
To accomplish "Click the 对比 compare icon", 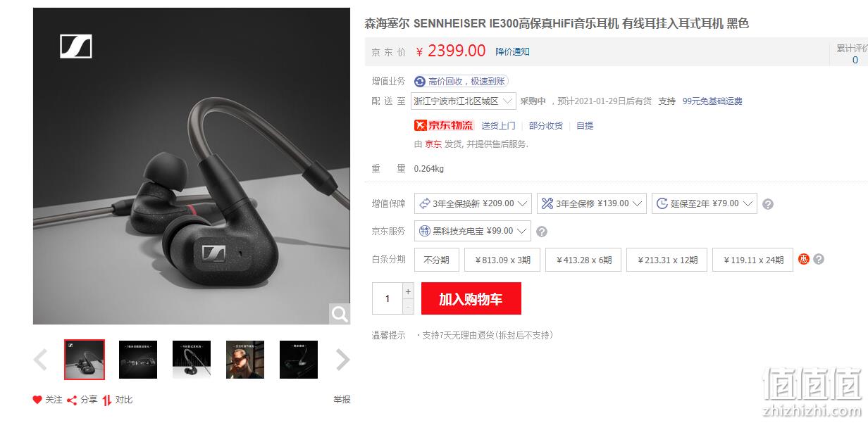I will click(107, 400).
